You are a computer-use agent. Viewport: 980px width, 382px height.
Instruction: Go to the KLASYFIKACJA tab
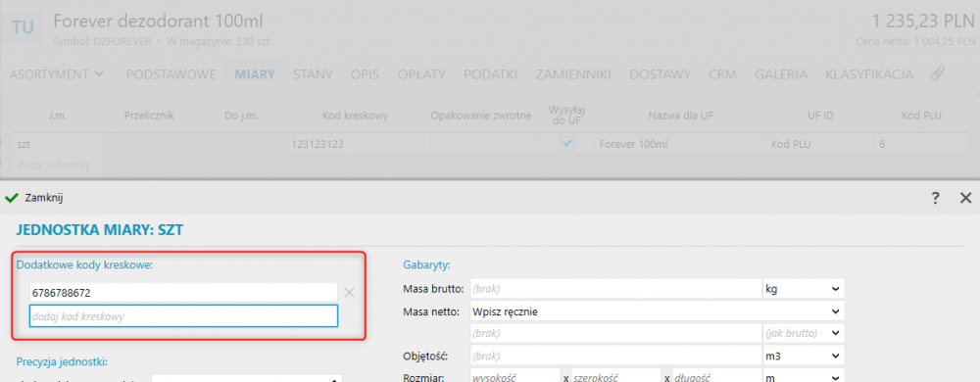pyautogui.click(x=868, y=74)
